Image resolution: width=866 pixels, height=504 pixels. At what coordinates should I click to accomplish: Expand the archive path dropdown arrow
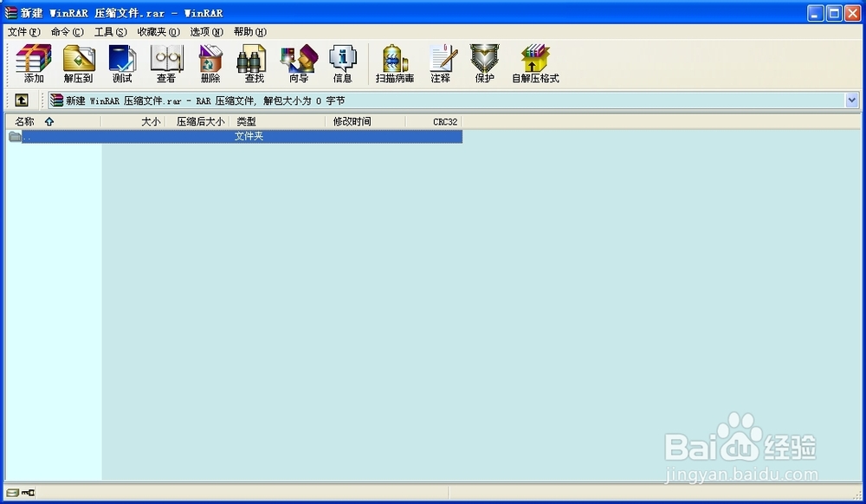coord(851,100)
